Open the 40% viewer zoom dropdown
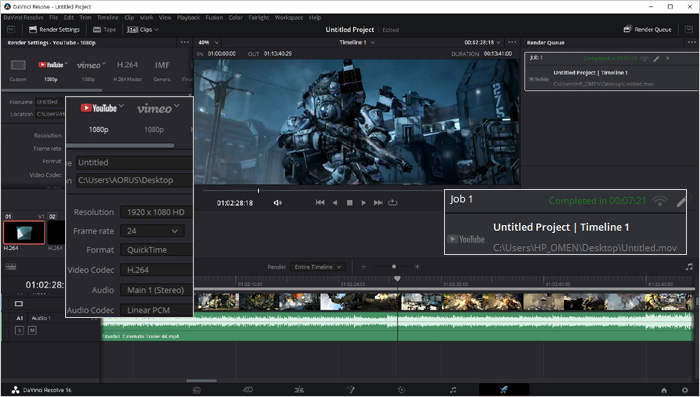Viewport: 700px width, 397px height. (x=208, y=42)
